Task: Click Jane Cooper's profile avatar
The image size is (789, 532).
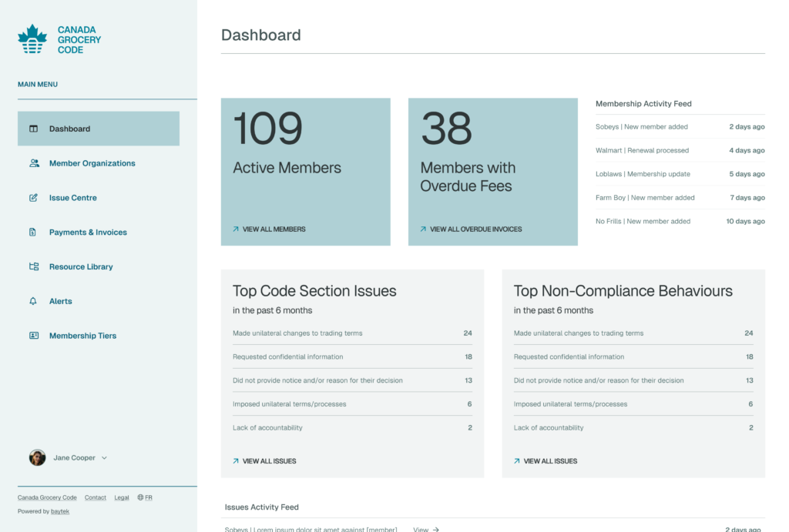Action: pos(37,458)
